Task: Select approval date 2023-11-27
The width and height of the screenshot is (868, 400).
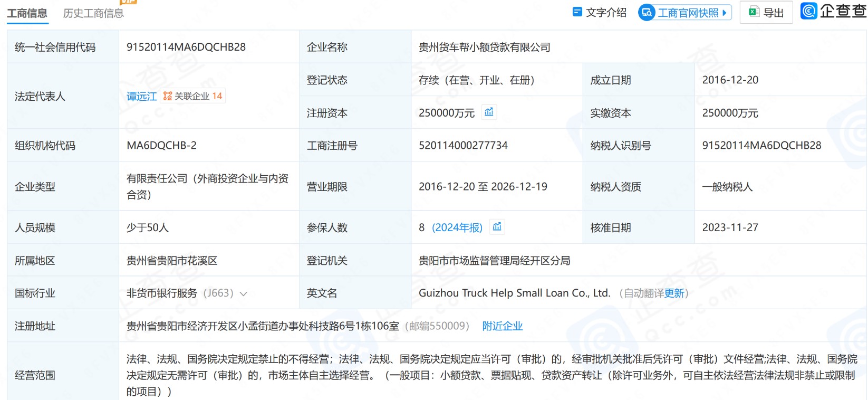Action: pyautogui.click(x=730, y=227)
